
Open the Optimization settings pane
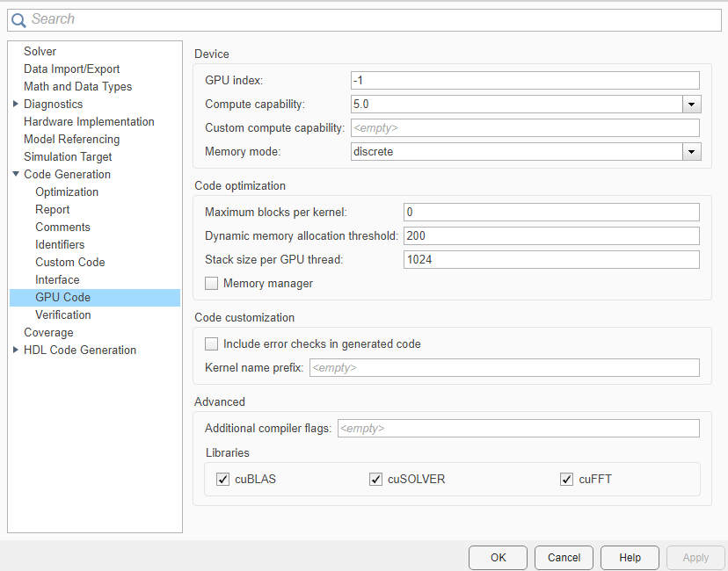(x=67, y=192)
